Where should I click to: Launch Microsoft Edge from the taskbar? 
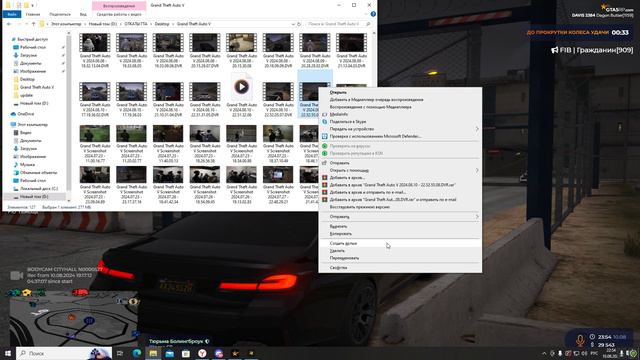[137, 353]
